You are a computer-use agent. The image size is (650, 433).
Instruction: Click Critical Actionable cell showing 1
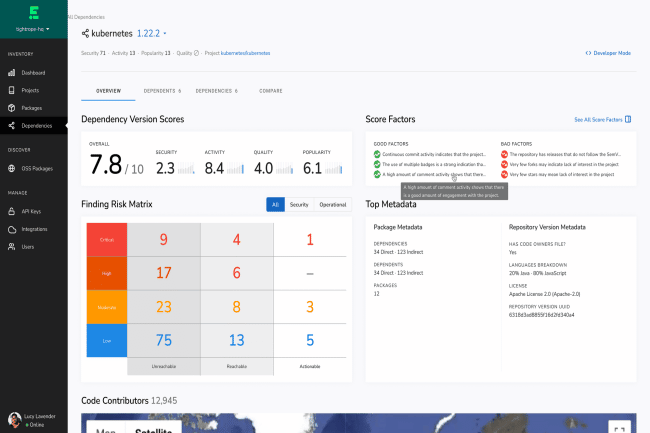tap(310, 239)
